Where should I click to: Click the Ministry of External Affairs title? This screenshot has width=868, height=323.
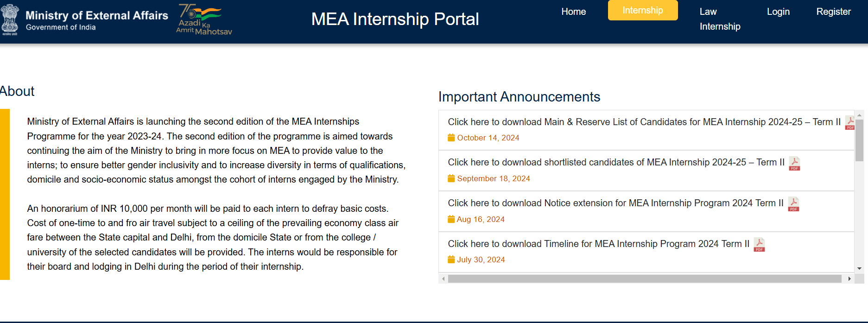coord(97,15)
